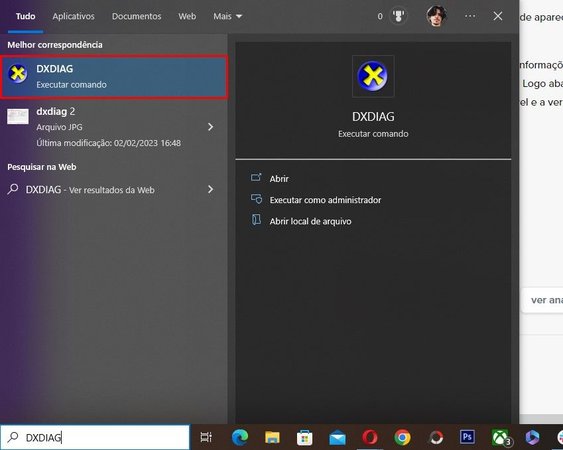This screenshot has height=450, width=563.
Task: Open Google Chrome from the taskbar
Action: 402,437
